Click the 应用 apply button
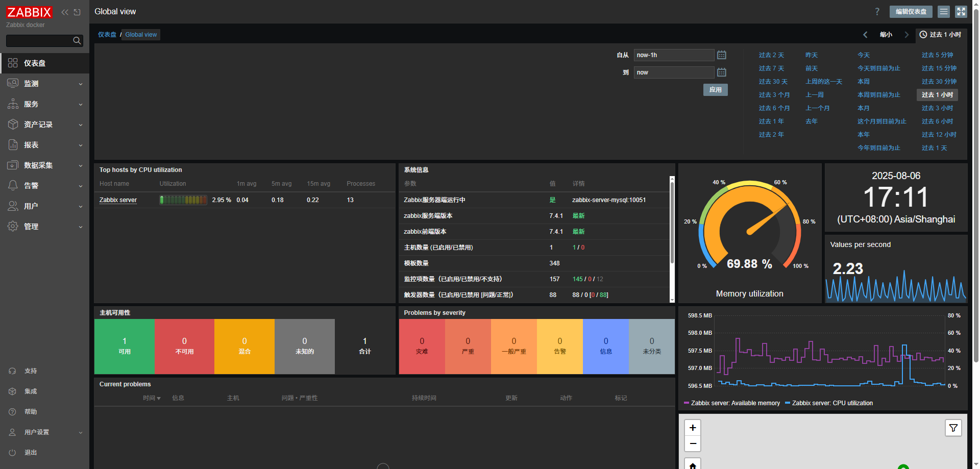Viewport: 980px width, 469px height. point(716,90)
